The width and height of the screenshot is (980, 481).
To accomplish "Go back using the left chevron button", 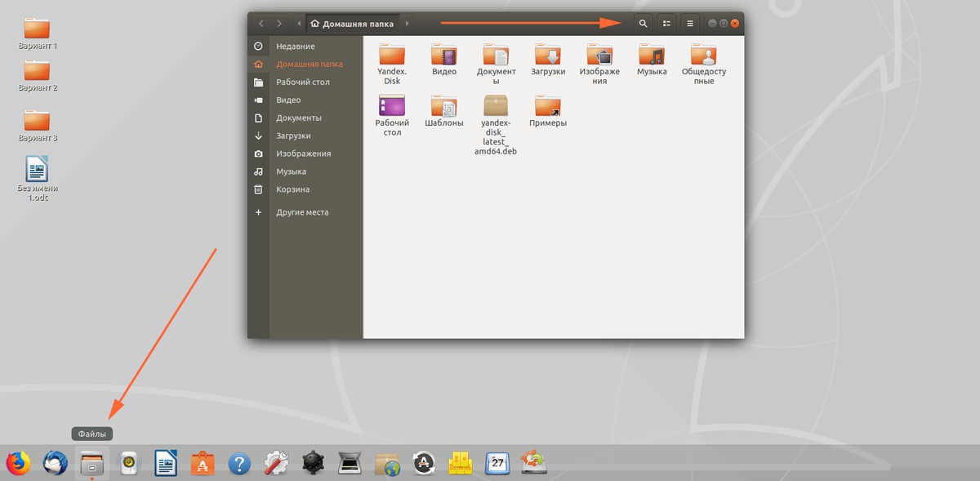I will [261, 24].
